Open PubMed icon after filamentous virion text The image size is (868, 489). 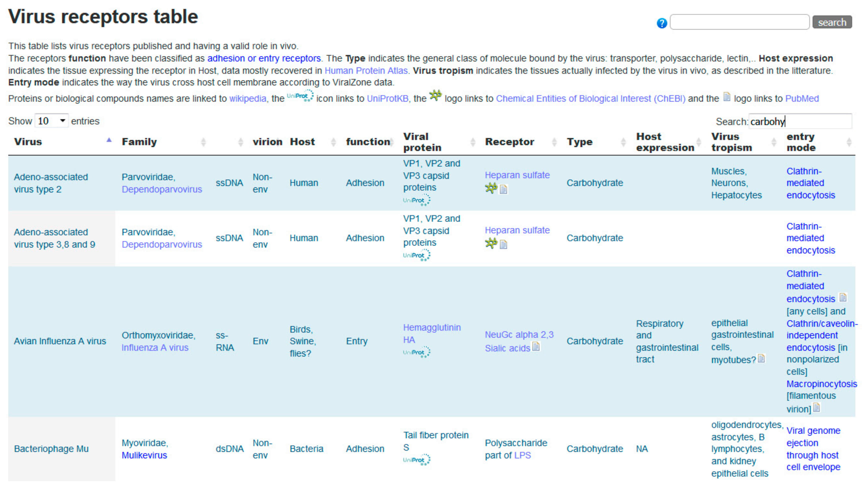[x=816, y=407]
